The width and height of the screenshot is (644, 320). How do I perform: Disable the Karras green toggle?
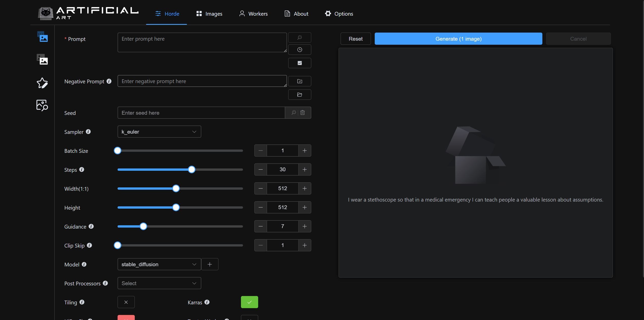tap(249, 302)
